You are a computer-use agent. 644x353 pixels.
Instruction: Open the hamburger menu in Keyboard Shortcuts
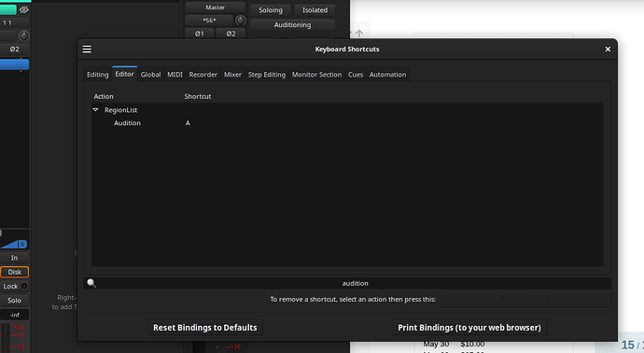(x=87, y=49)
